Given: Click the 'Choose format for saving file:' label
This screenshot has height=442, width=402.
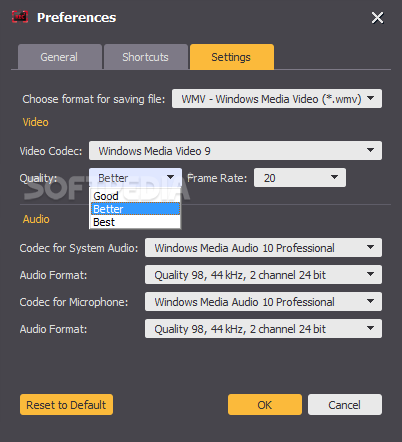Looking at the screenshot, I should pyautogui.click(x=94, y=99).
